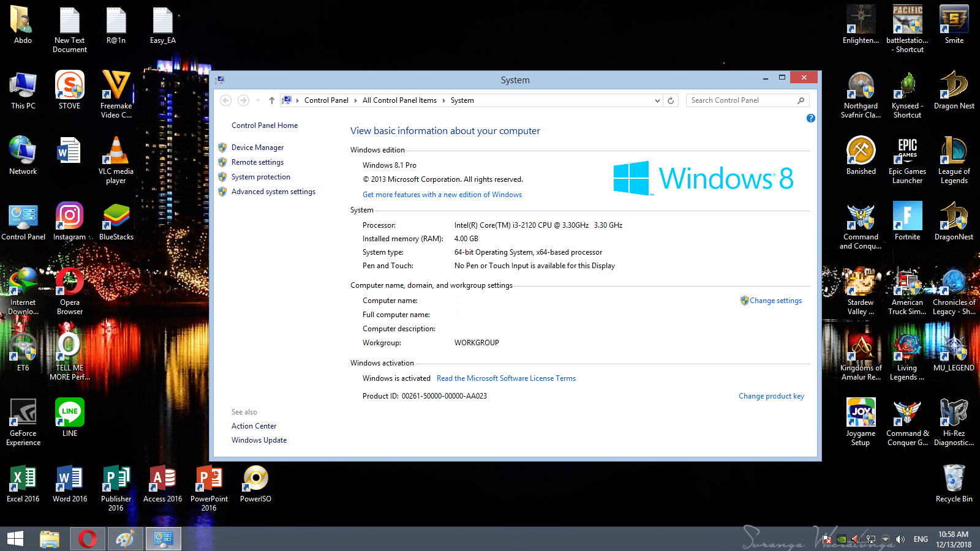The height and width of the screenshot is (551, 980).
Task: Open Paint from the taskbar
Action: [125, 539]
